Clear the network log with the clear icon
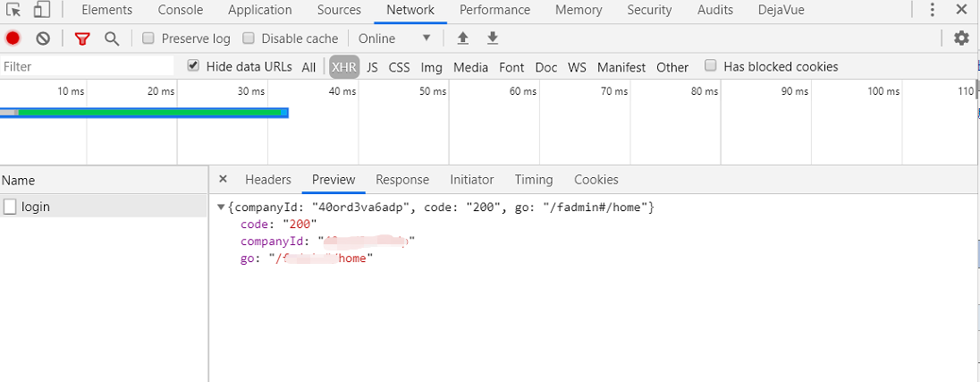Screen dimensions: 980x382 43,38
